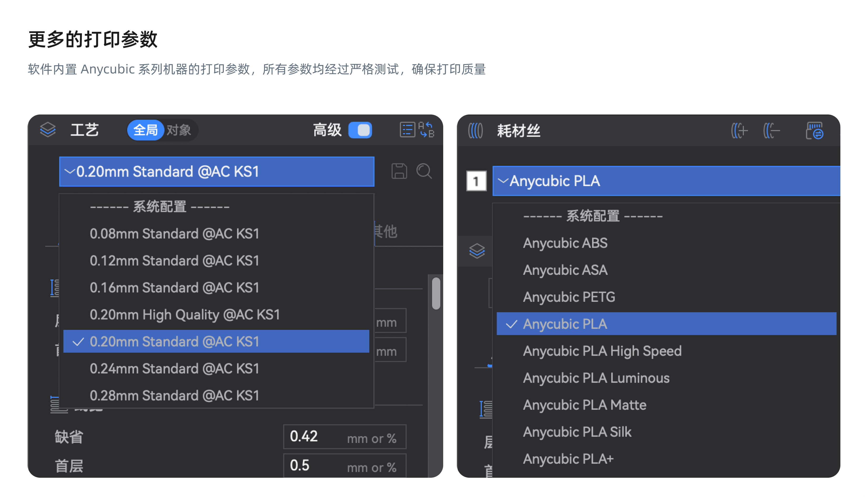Click the A/B compare presets icon
This screenshot has width=868, height=503.
point(426,130)
